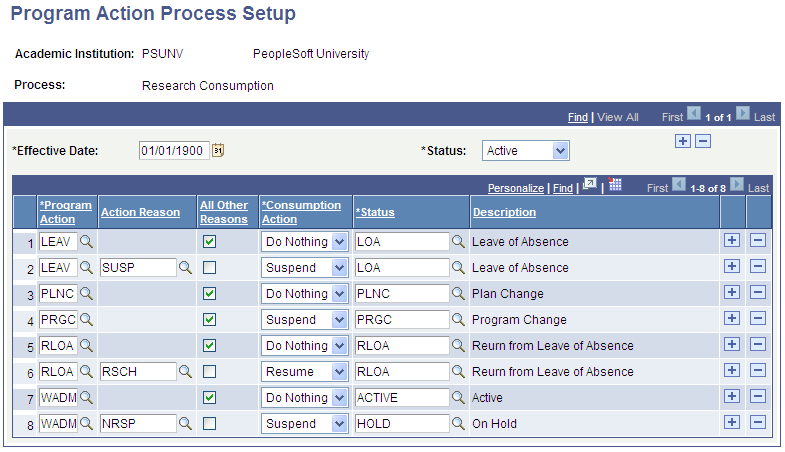Open grid in new window icon
785x452 pixels.
pyautogui.click(x=589, y=185)
